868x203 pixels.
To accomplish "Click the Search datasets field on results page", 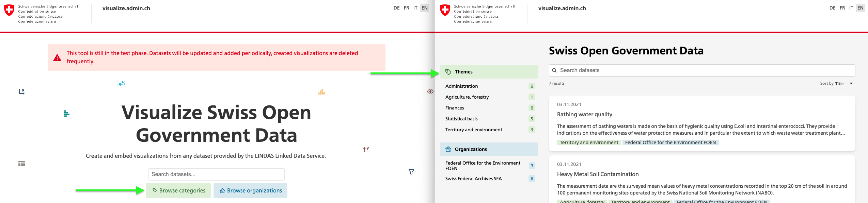I will (702, 70).
